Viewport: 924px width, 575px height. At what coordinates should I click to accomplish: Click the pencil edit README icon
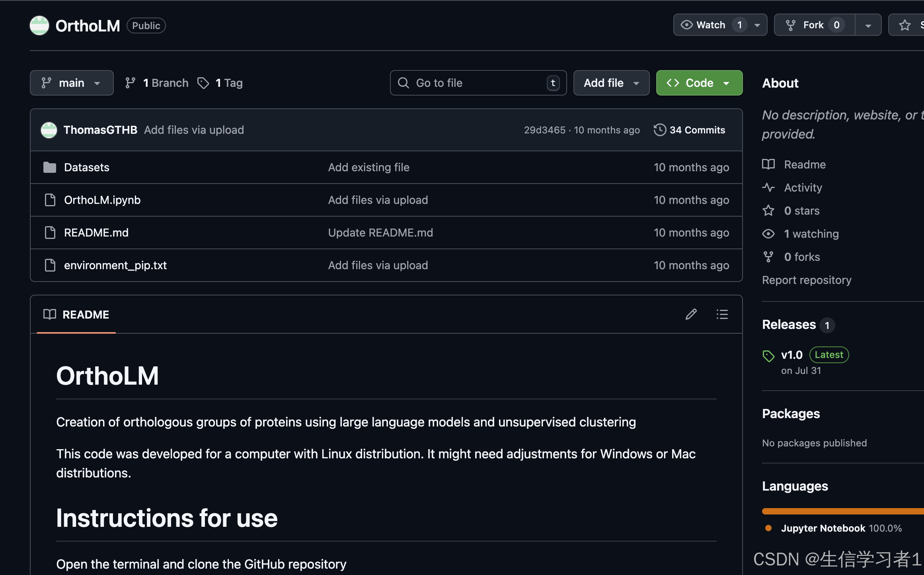coord(691,314)
